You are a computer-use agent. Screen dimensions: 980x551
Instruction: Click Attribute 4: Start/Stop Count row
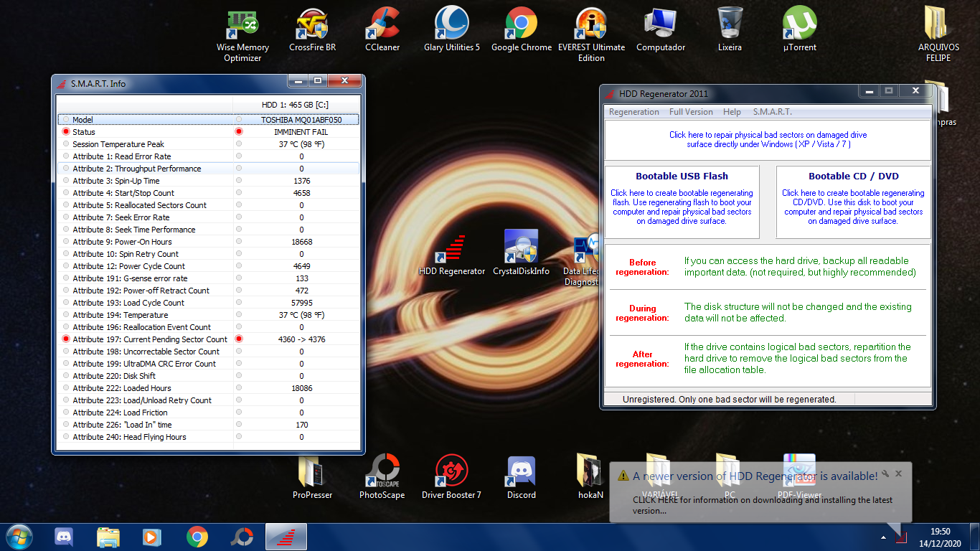coord(208,193)
